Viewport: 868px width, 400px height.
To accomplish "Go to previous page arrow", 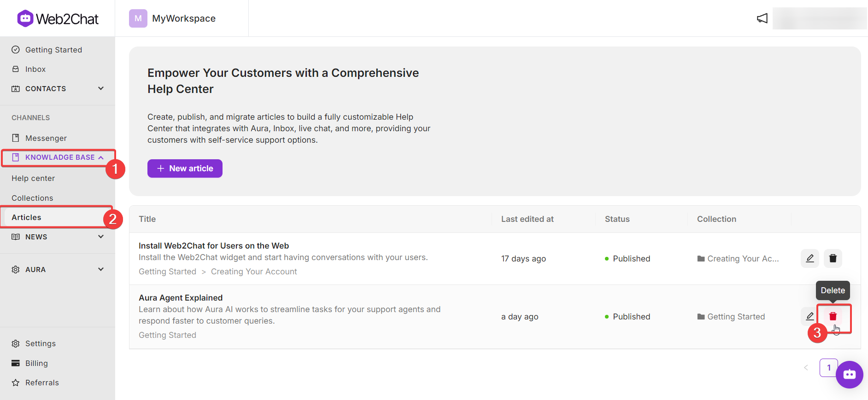I will coord(806,367).
